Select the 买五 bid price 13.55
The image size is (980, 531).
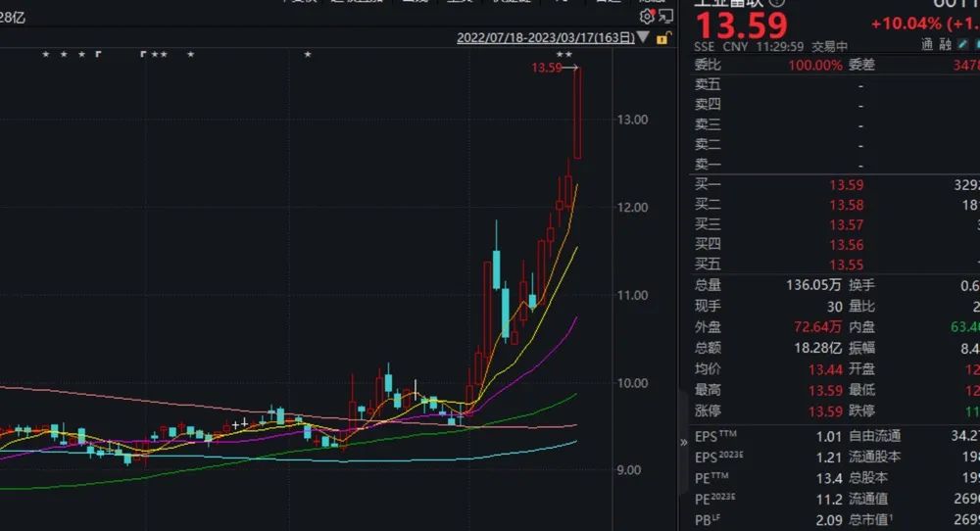click(x=847, y=265)
